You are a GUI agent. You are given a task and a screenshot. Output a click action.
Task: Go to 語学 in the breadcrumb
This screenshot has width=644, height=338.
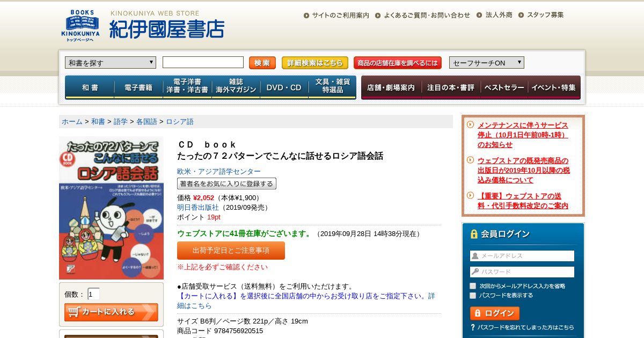(121, 122)
